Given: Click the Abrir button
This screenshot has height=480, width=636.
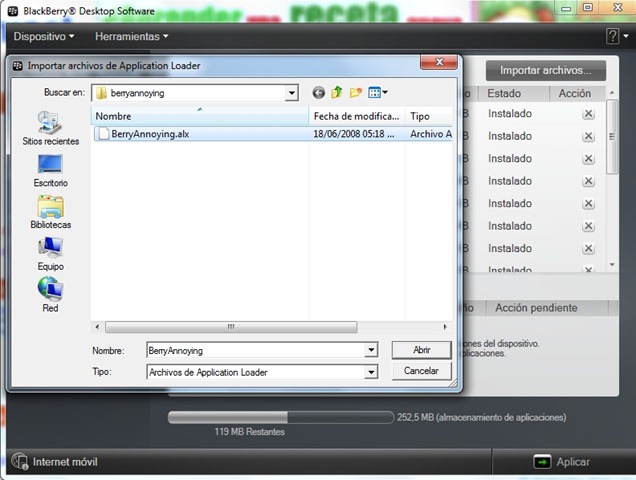Looking at the screenshot, I should [421, 350].
